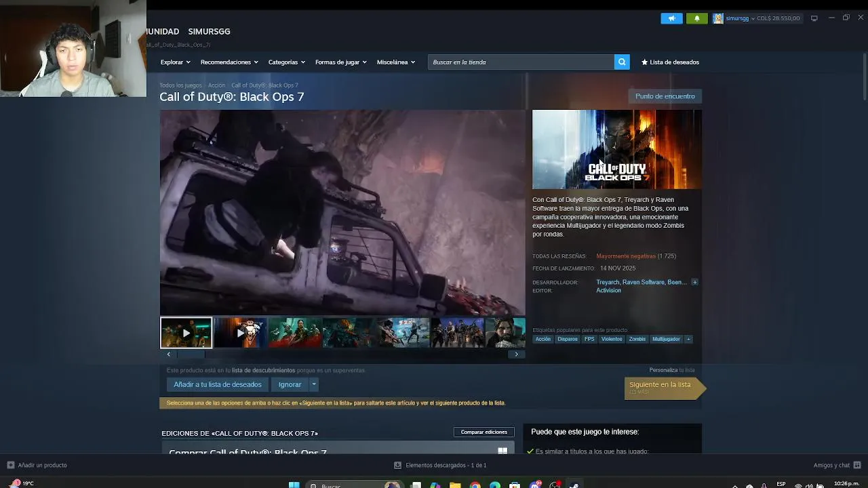The height and width of the screenshot is (488, 868).
Task: Open the Recomendaciones dropdown menu
Action: [x=229, y=62]
